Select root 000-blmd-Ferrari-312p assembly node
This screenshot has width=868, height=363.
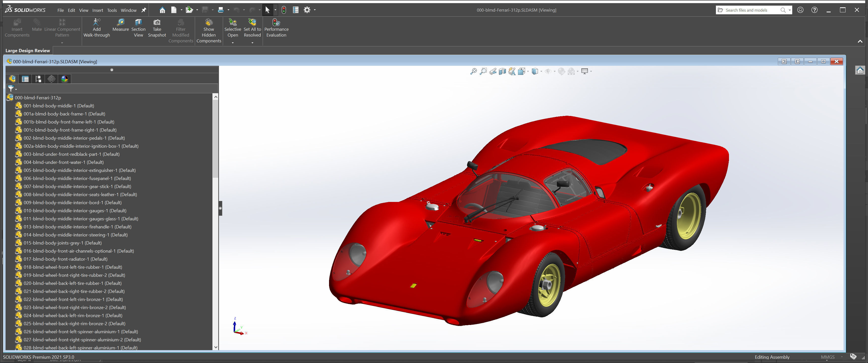[x=38, y=98]
